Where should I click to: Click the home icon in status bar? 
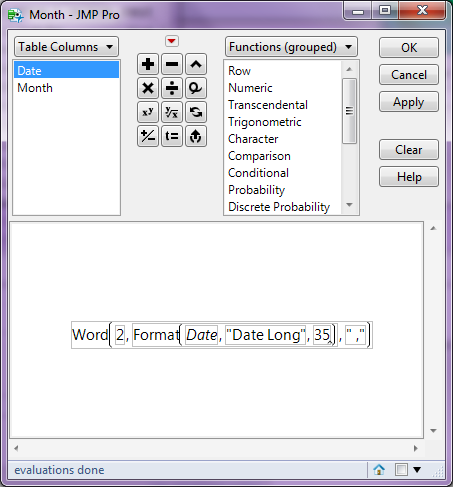(x=379, y=470)
